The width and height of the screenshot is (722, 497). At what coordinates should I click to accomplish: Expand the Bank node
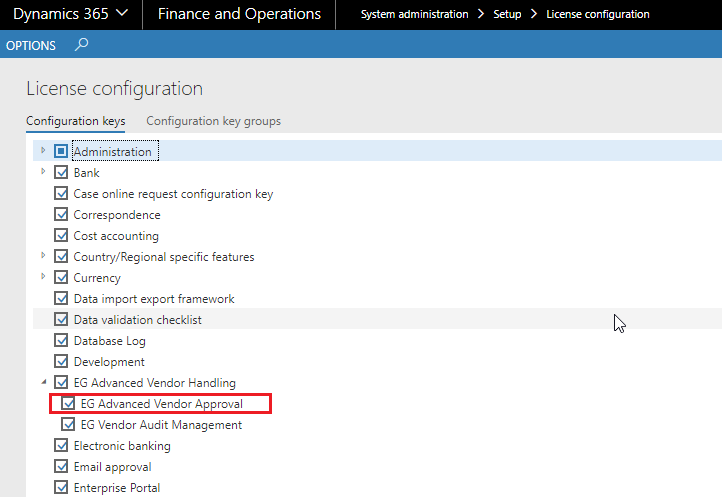tap(43, 171)
